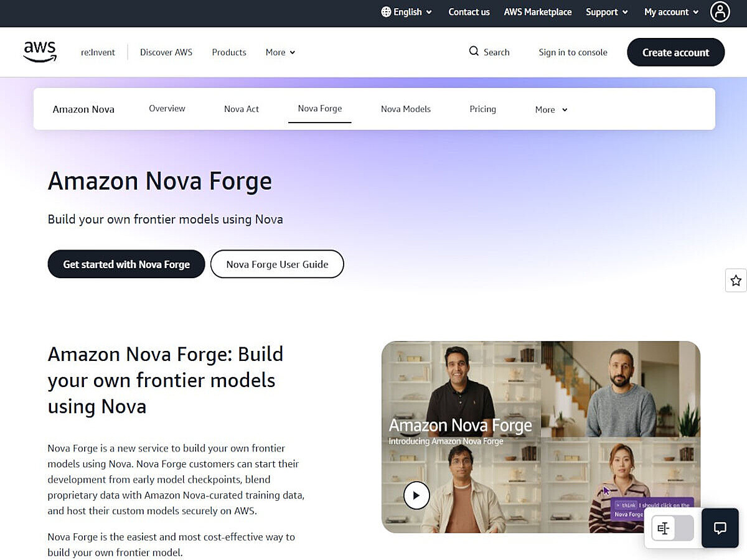The width and height of the screenshot is (747, 560).
Task: Expand the Support dropdown
Action: [x=607, y=12]
